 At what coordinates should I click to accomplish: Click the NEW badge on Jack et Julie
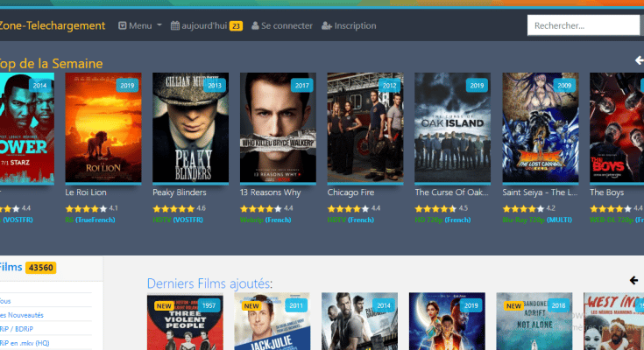251,305
